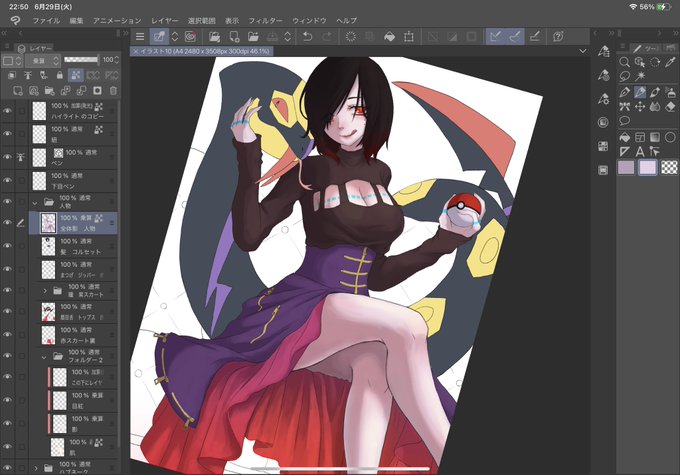Expand the ハブネーク folder
The width and height of the screenshot is (680, 475).
[x=36, y=468]
